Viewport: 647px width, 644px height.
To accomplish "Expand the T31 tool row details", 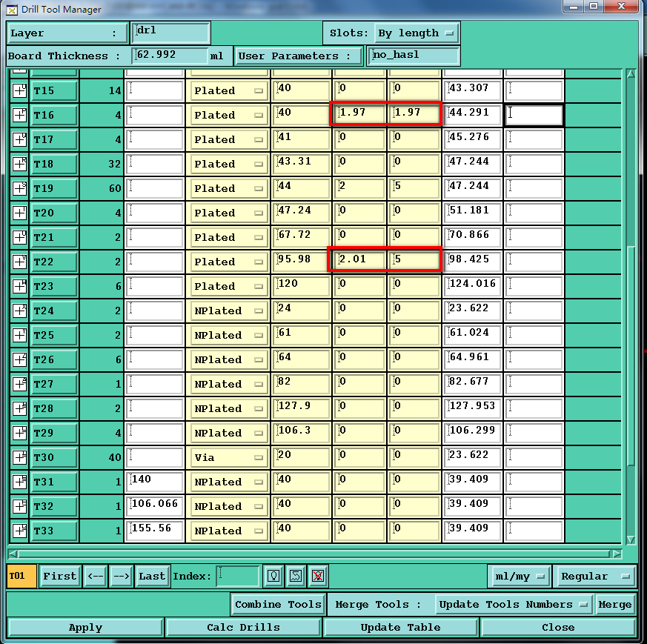I will [x=19, y=482].
